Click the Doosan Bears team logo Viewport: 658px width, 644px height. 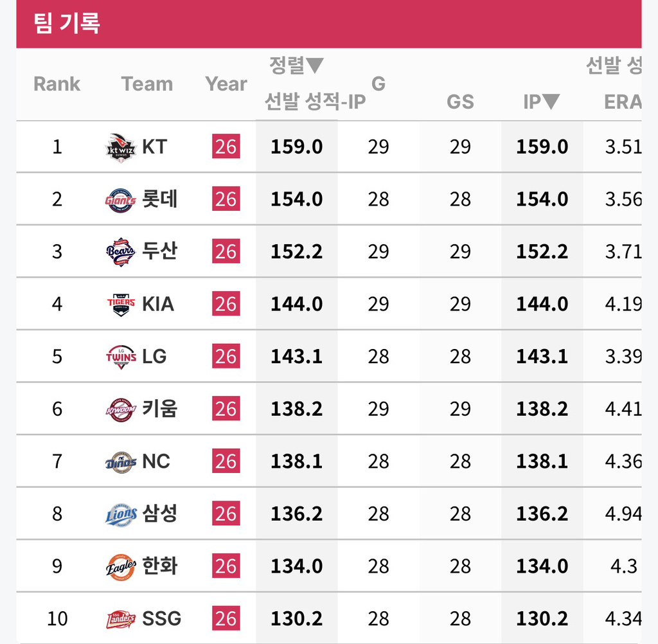pos(121,252)
